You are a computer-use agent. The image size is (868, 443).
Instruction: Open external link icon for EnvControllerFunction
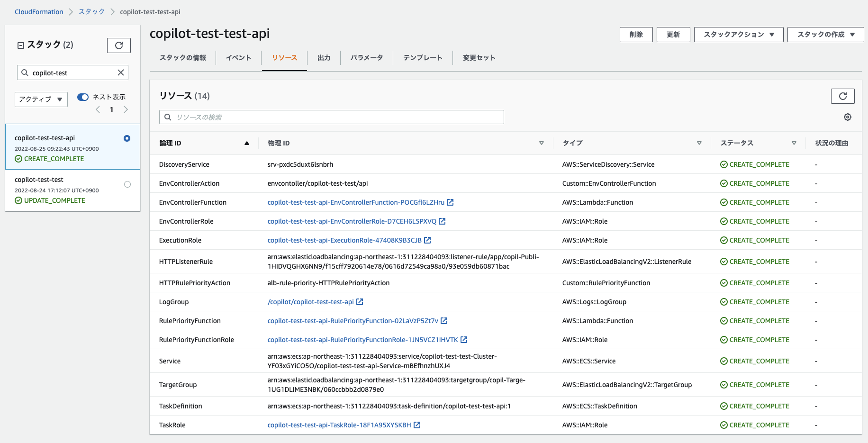pos(450,202)
